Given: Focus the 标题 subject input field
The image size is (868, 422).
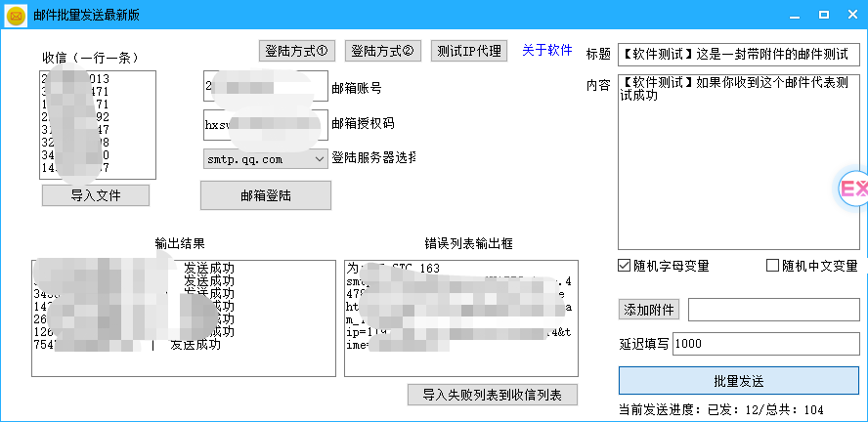Looking at the screenshot, I should click(x=738, y=55).
